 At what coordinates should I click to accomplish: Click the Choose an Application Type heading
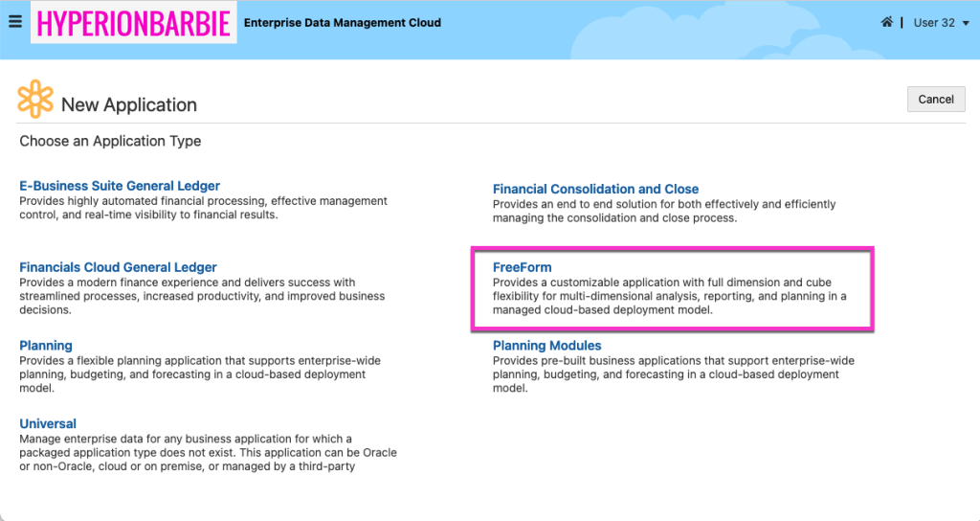click(x=110, y=141)
